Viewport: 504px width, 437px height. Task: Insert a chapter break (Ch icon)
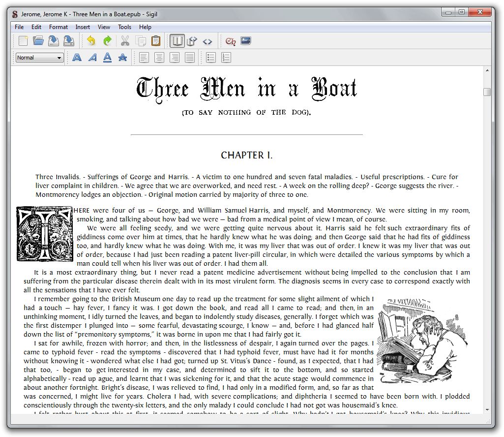pos(231,41)
